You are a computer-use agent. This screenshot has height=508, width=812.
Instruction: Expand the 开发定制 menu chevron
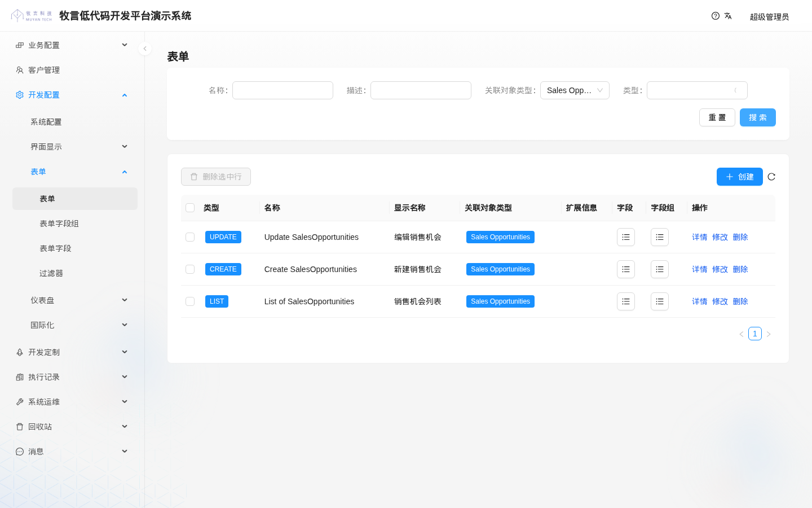tap(125, 352)
